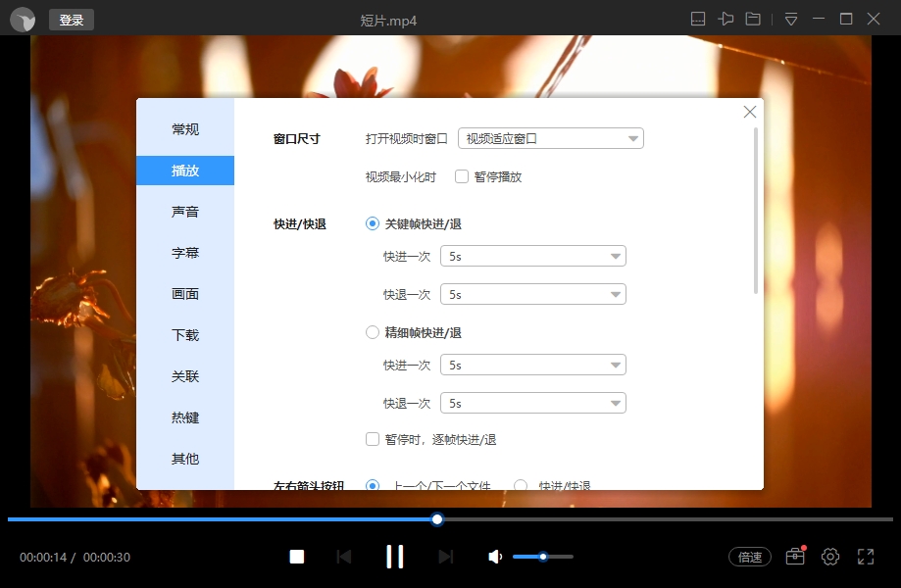This screenshot has height=588, width=901.
Task: Pause the video playback
Action: [x=395, y=556]
